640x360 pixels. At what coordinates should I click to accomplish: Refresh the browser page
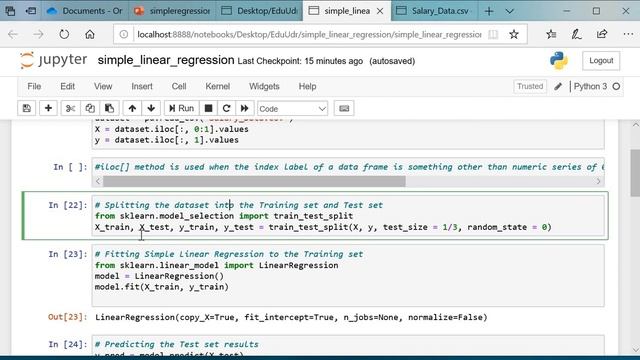click(x=64, y=35)
